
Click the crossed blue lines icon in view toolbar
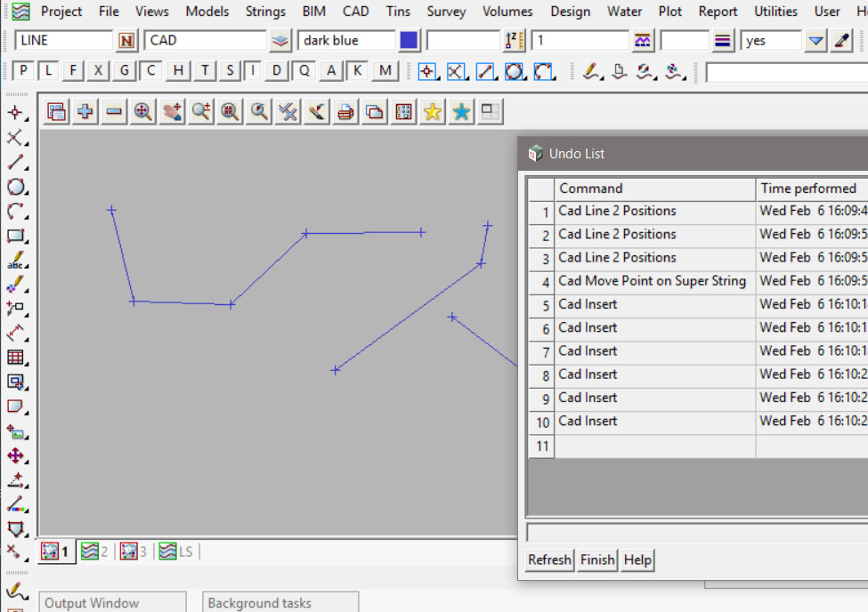(x=288, y=112)
